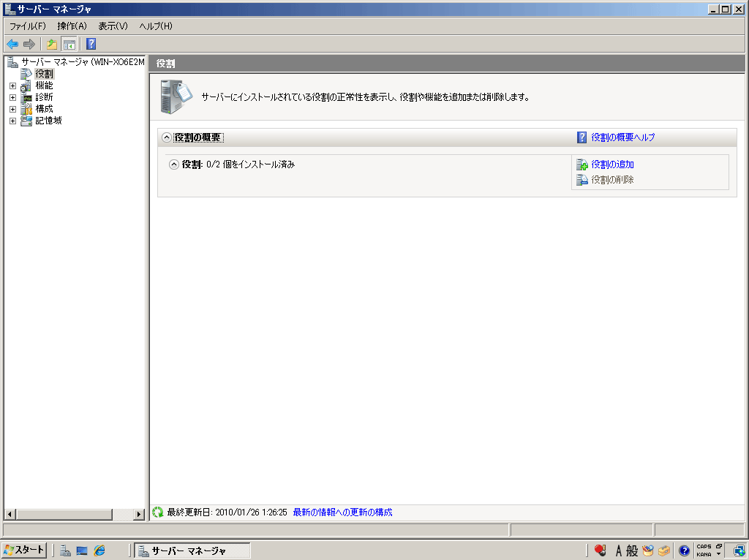
Task: Select 構成 in the left tree
Action: 45,109
